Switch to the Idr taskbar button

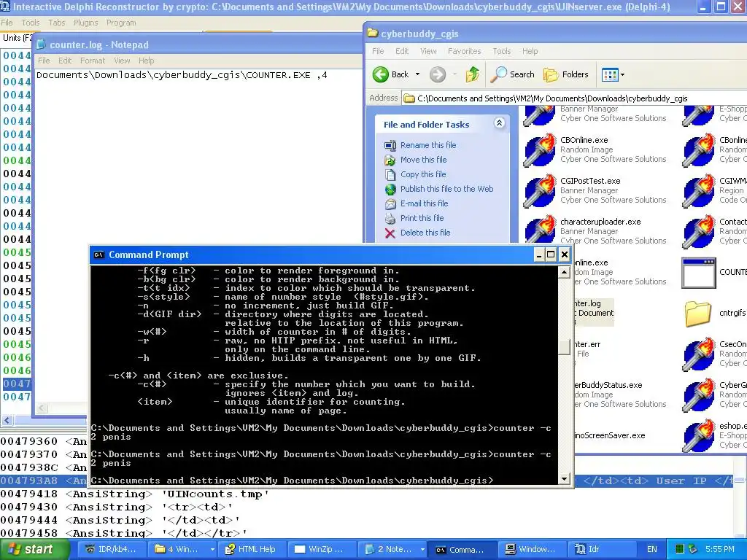click(x=601, y=549)
